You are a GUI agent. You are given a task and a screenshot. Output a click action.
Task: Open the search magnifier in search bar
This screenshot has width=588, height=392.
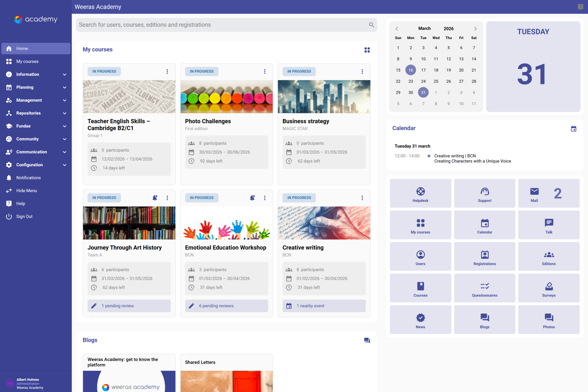371,25
